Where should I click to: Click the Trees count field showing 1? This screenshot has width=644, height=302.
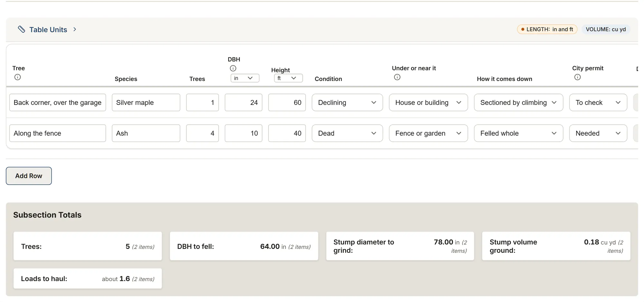tap(203, 103)
